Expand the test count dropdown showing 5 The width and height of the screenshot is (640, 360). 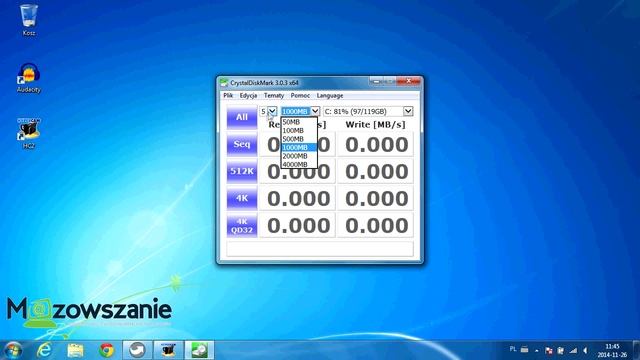[272, 111]
